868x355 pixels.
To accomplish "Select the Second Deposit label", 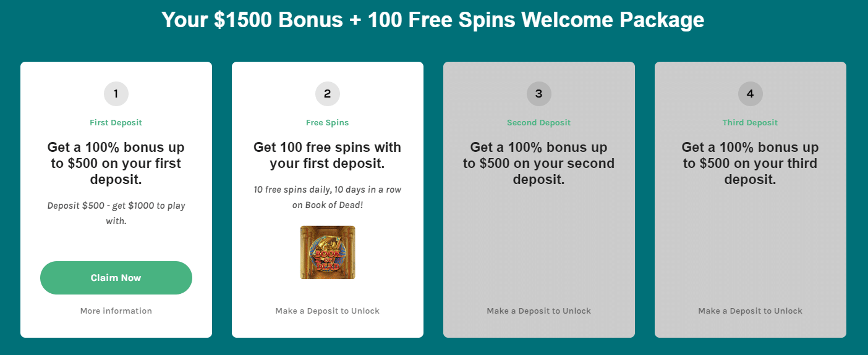I will (539, 123).
